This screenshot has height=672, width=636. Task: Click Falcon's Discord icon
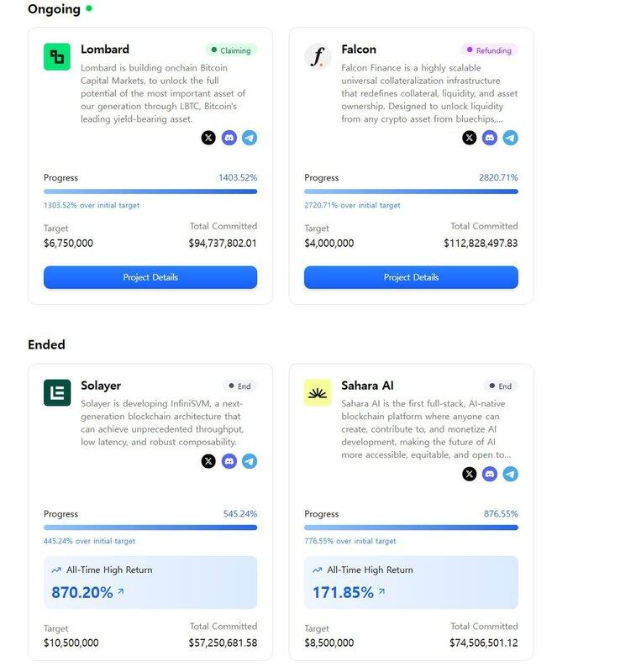[x=490, y=138]
